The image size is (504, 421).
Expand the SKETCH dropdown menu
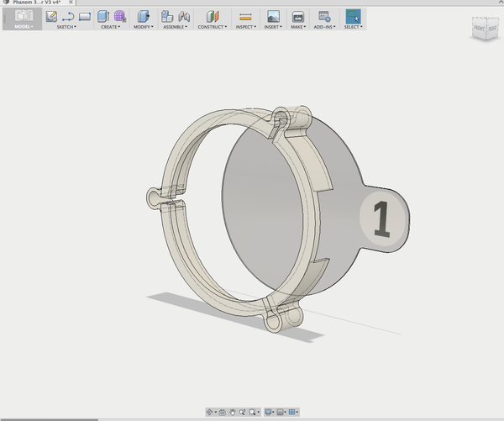[66, 27]
